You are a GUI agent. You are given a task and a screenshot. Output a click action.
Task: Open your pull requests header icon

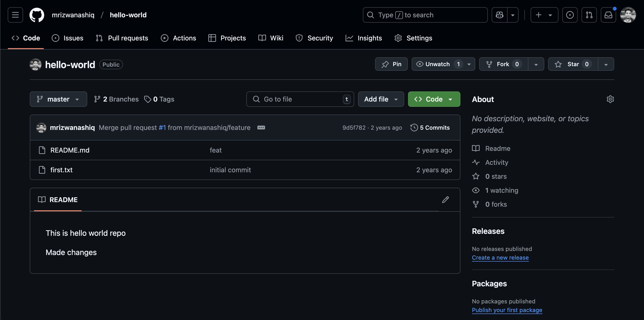[589, 15]
